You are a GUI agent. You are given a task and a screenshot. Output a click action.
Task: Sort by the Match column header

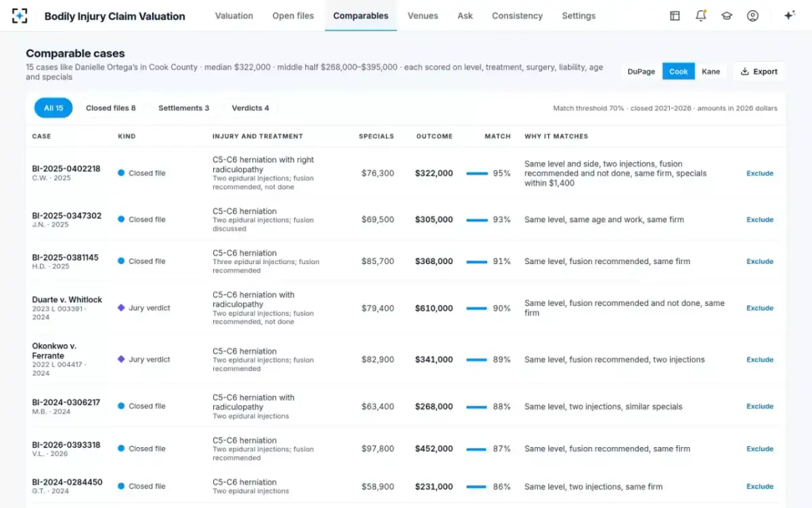coord(497,136)
